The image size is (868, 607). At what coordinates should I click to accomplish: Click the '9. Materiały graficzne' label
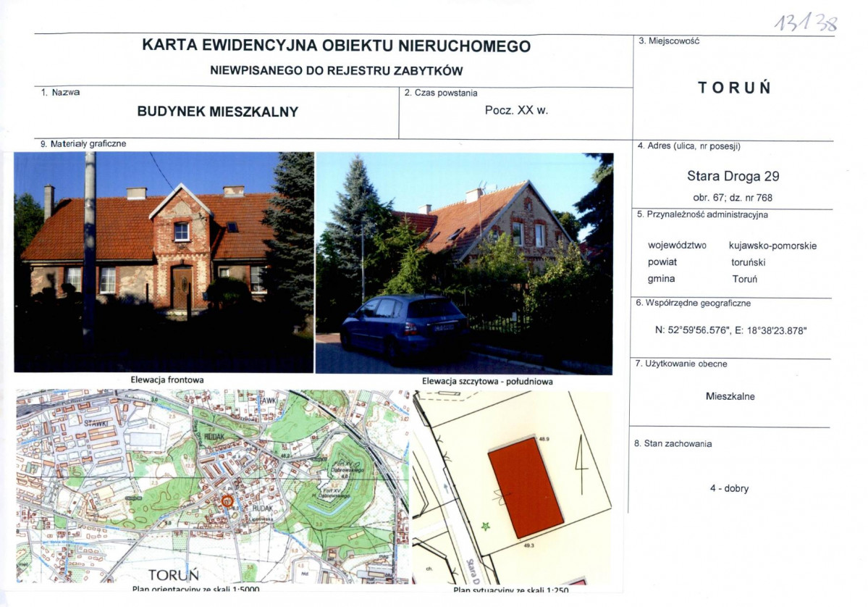click(83, 144)
